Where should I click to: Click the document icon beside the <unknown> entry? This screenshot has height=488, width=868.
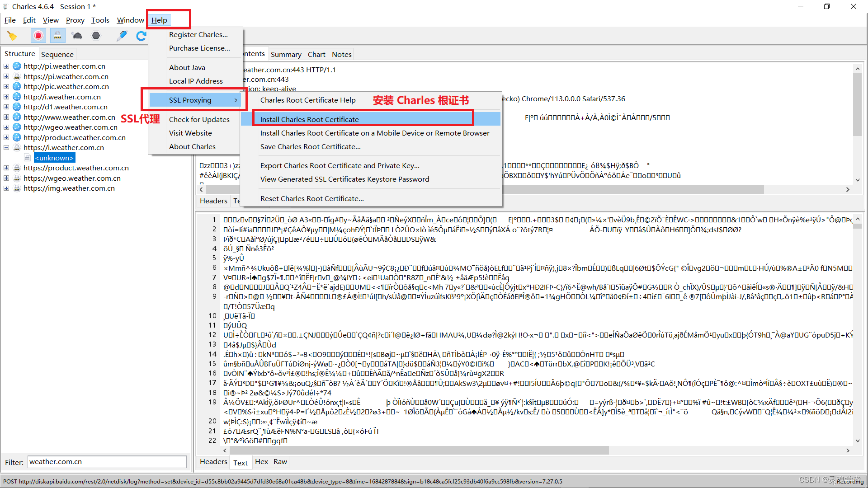point(28,158)
